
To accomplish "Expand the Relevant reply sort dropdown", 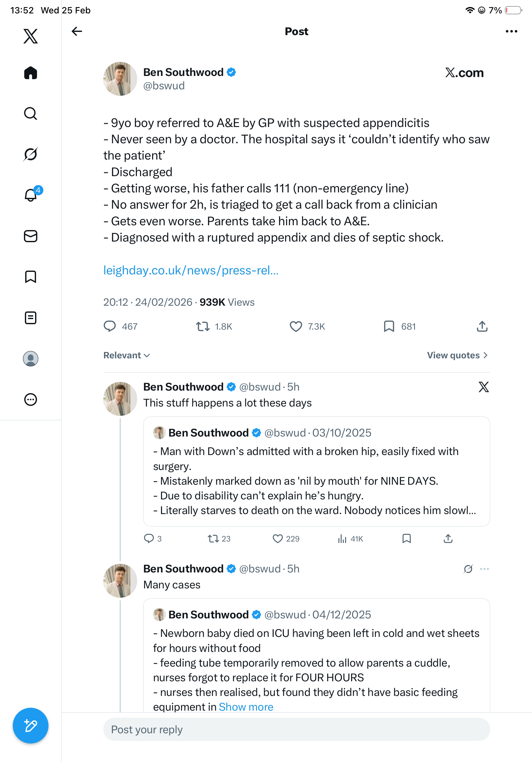I will (x=126, y=355).
